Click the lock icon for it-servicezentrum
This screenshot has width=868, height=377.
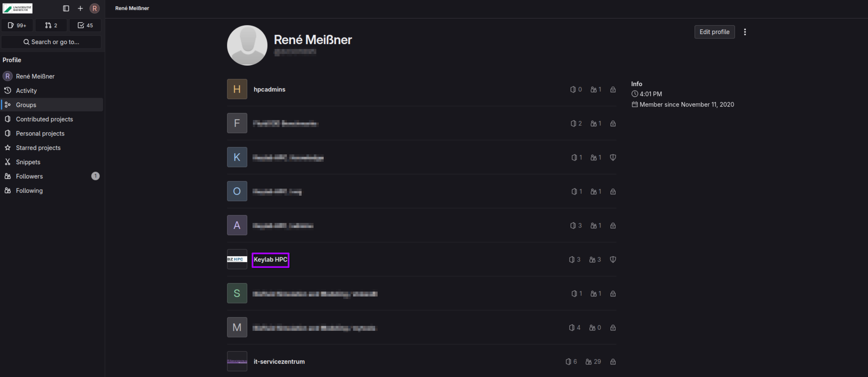(613, 362)
